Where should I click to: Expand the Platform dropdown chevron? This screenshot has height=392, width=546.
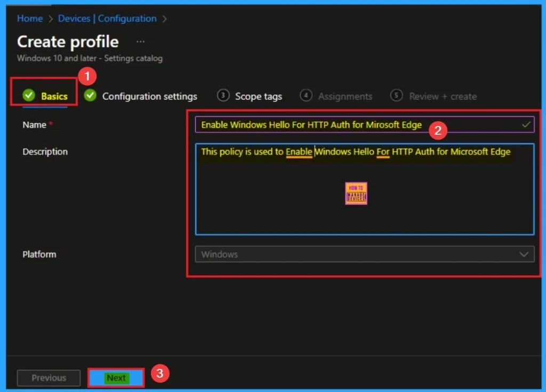click(x=524, y=255)
